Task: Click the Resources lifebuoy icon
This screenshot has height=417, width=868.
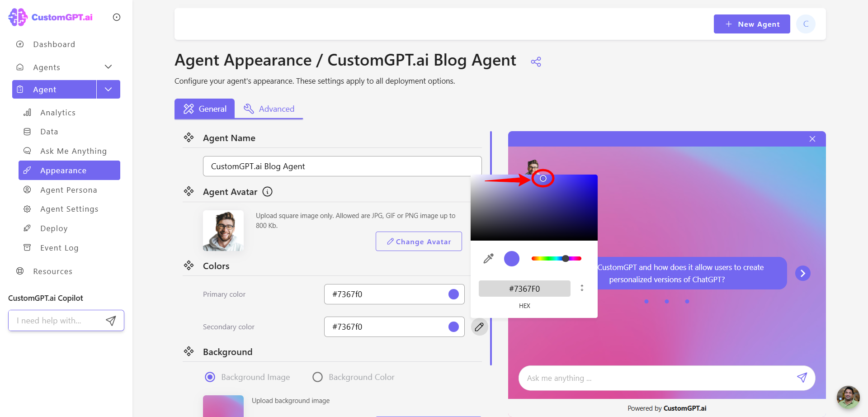Action: [20, 271]
